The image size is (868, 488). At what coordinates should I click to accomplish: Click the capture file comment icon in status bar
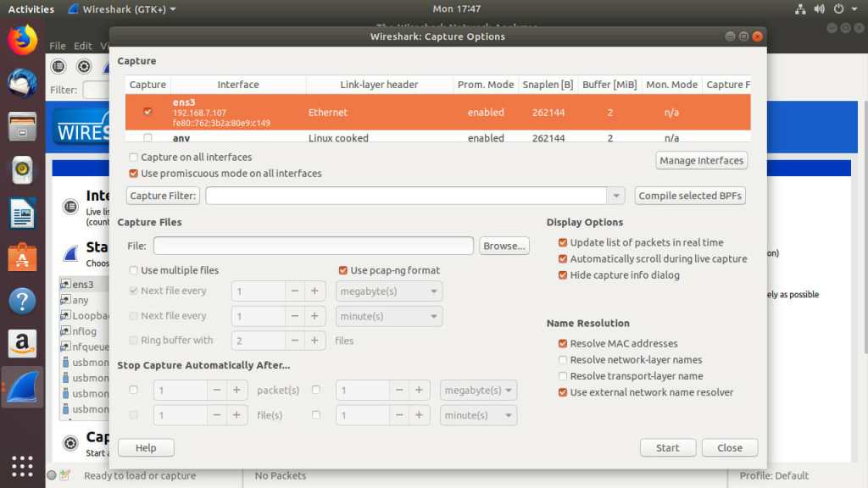pyautogui.click(x=64, y=474)
